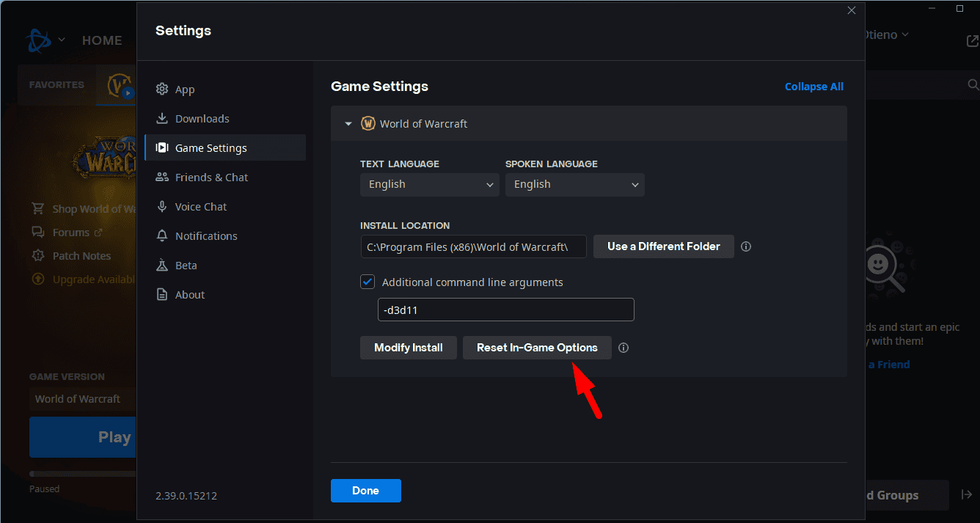Open the Beta settings section
This screenshot has height=523, width=980.
pos(162,265)
